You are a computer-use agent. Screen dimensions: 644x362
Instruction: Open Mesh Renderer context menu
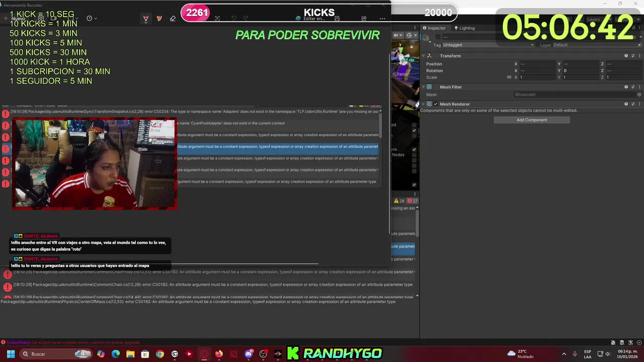pos(639,104)
